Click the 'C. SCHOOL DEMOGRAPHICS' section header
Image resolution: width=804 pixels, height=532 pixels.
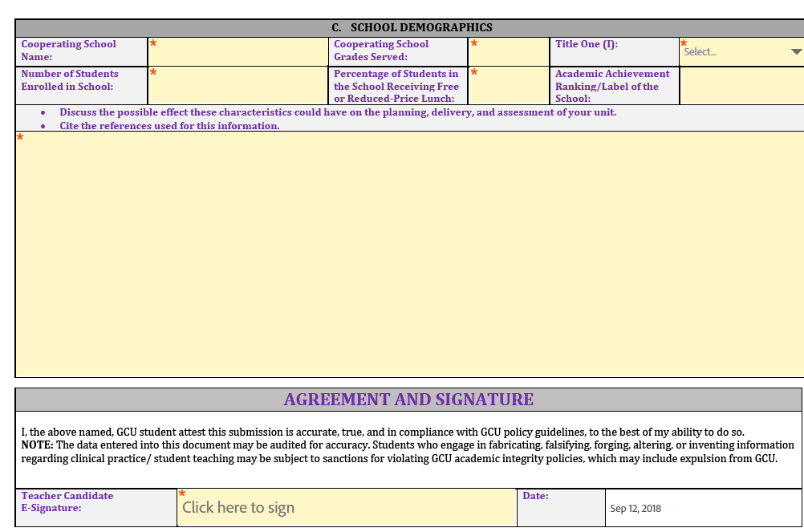pyautogui.click(x=412, y=27)
